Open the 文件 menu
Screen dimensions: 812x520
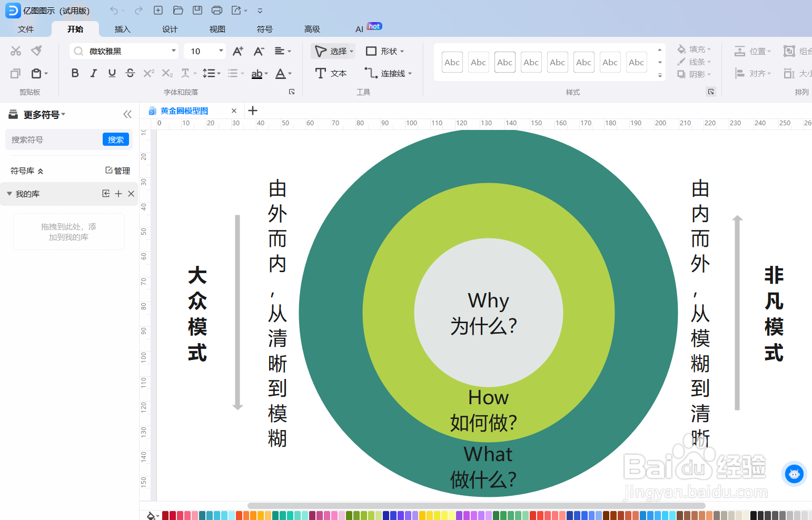click(x=25, y=29)
